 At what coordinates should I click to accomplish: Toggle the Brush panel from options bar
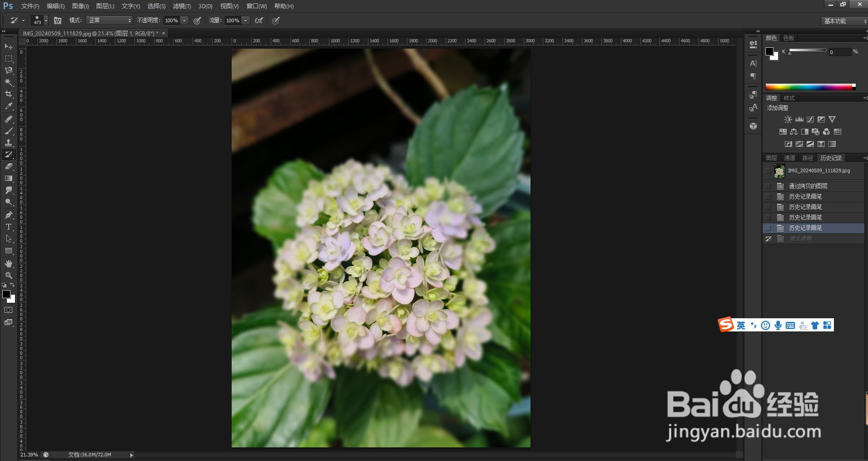58,20
